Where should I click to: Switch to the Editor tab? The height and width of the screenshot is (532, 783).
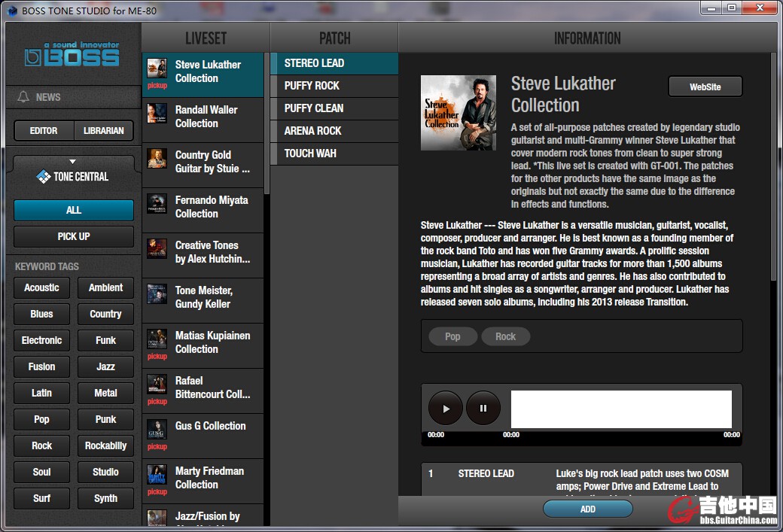44,131
